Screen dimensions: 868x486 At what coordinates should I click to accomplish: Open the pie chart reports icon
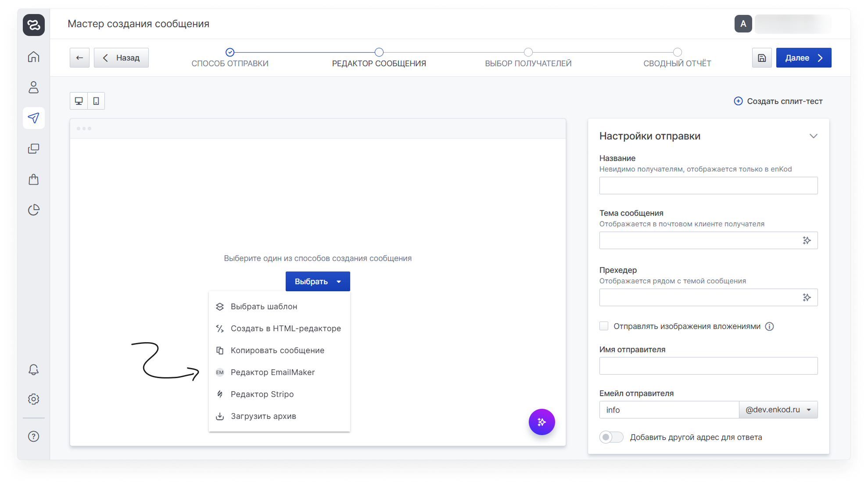(34, 210)
